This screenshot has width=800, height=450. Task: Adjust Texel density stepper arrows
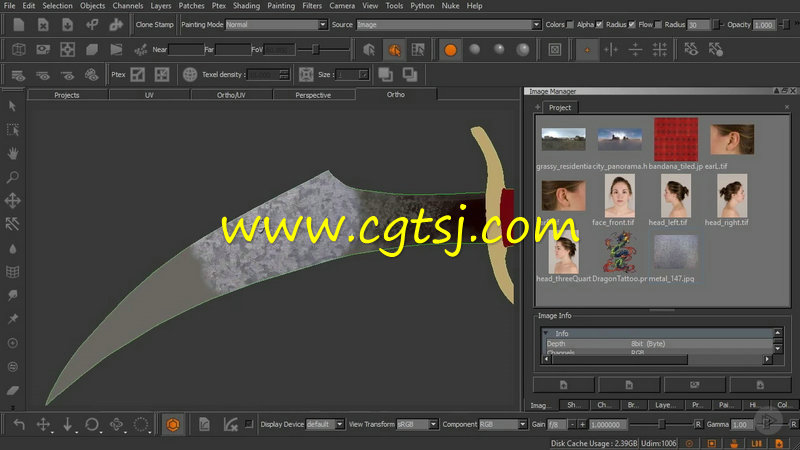click(284, 74)
